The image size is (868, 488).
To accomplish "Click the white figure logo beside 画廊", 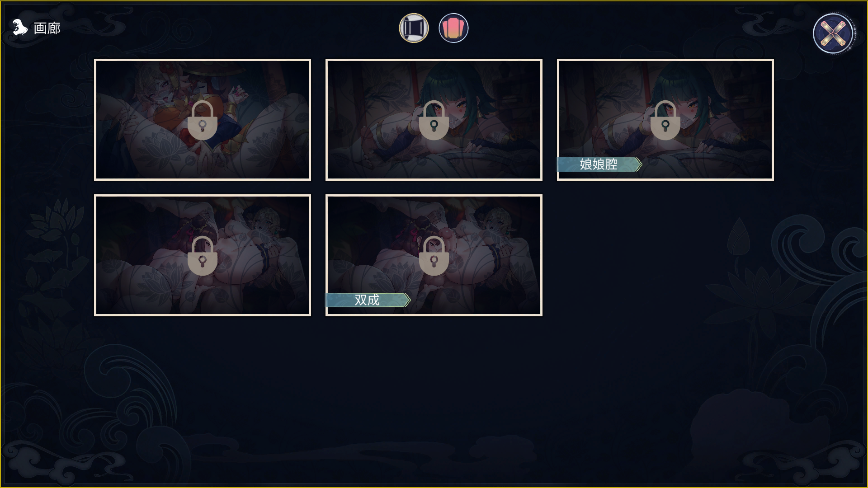I will click(20, 28).
